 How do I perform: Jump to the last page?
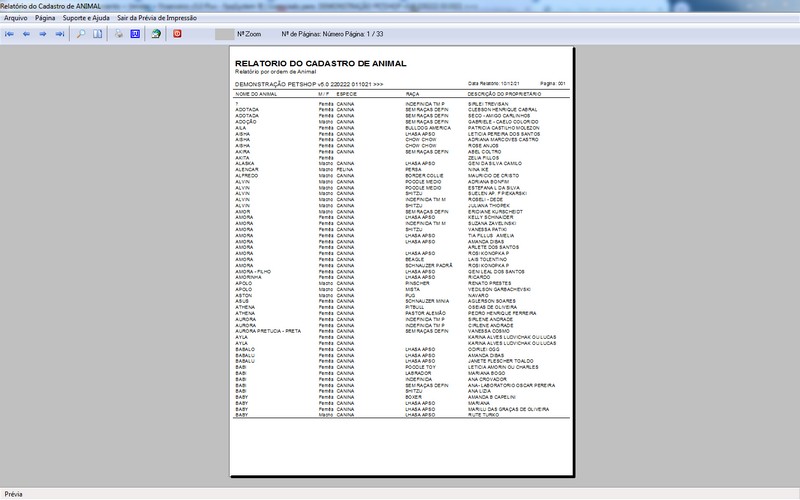point(61,34)
